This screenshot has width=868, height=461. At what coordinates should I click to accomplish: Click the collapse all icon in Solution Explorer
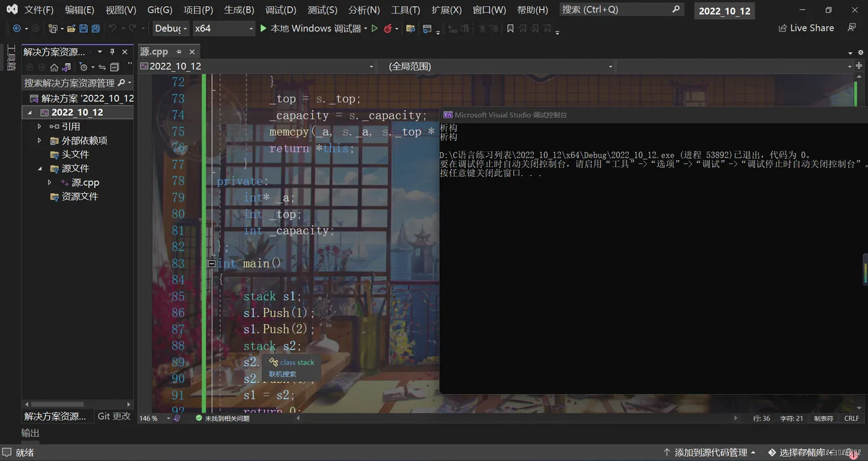pyautogui.click(x=114, y=67)
